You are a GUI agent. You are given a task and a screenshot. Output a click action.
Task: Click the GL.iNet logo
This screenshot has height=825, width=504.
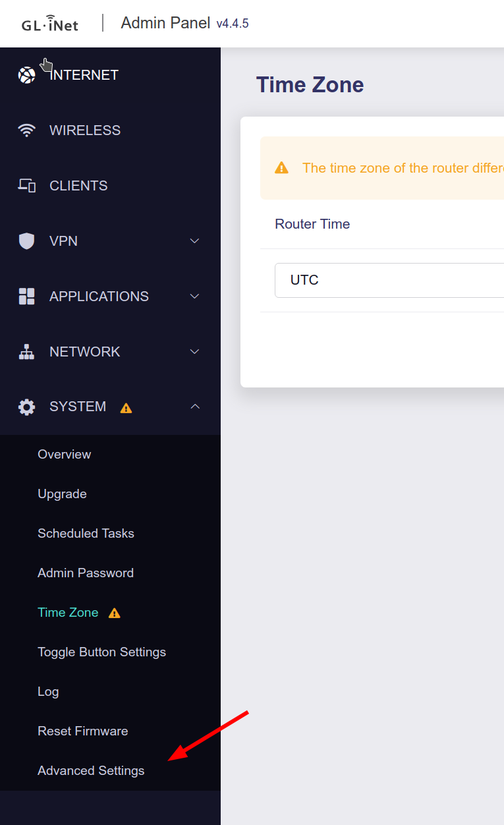click(50, 24)
